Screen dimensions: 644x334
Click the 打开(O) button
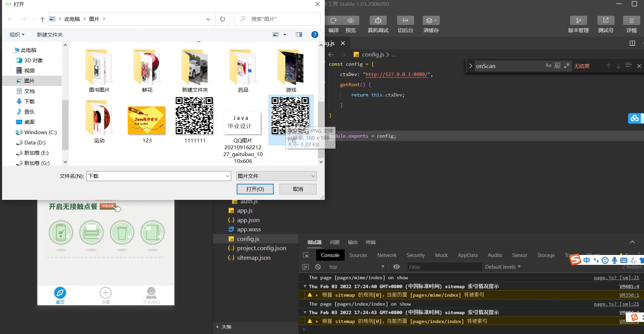255,189
